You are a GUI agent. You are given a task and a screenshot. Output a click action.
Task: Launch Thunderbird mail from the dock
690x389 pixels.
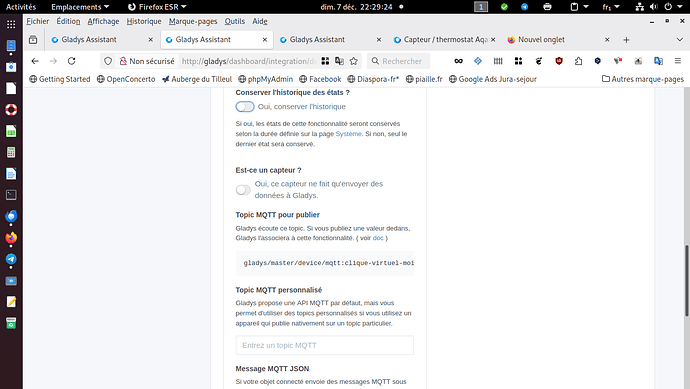click(x=11, y=217)
